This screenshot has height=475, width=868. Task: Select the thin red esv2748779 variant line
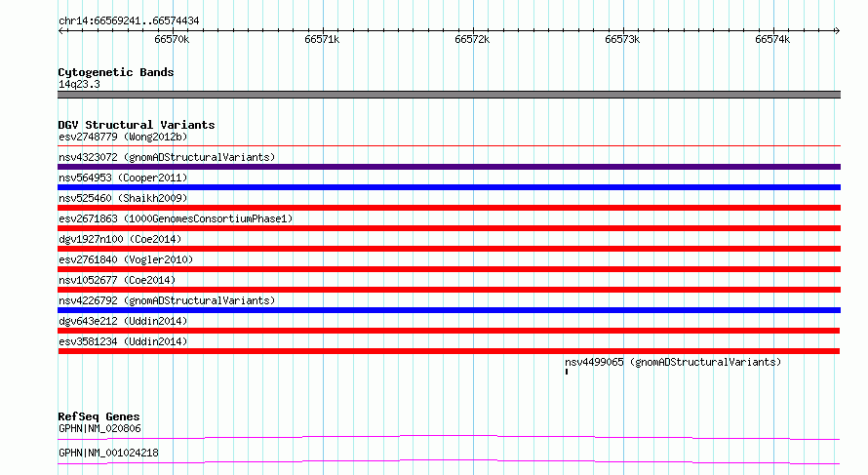[x=449, y=146]
